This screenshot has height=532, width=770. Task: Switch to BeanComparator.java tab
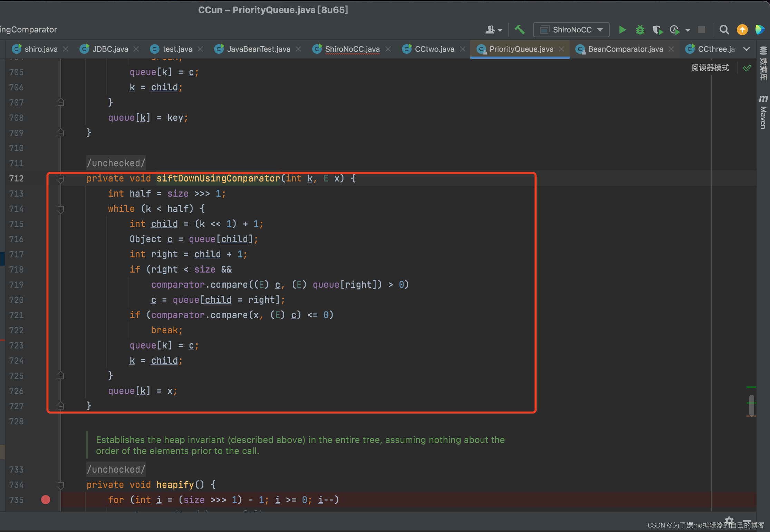coord(619,49)
